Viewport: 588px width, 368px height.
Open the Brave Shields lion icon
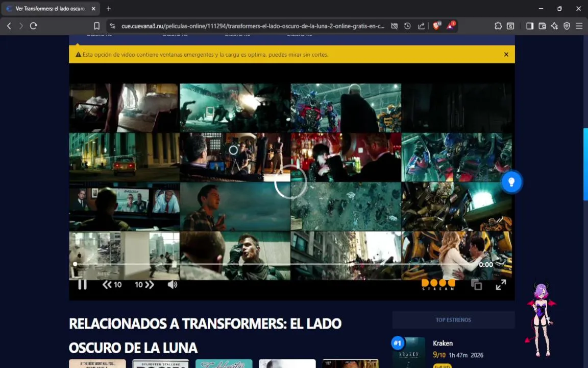(x=437, y=26)
